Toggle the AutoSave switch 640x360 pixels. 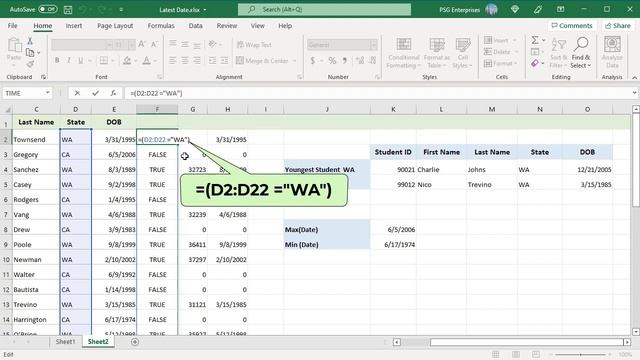[47, 9]
